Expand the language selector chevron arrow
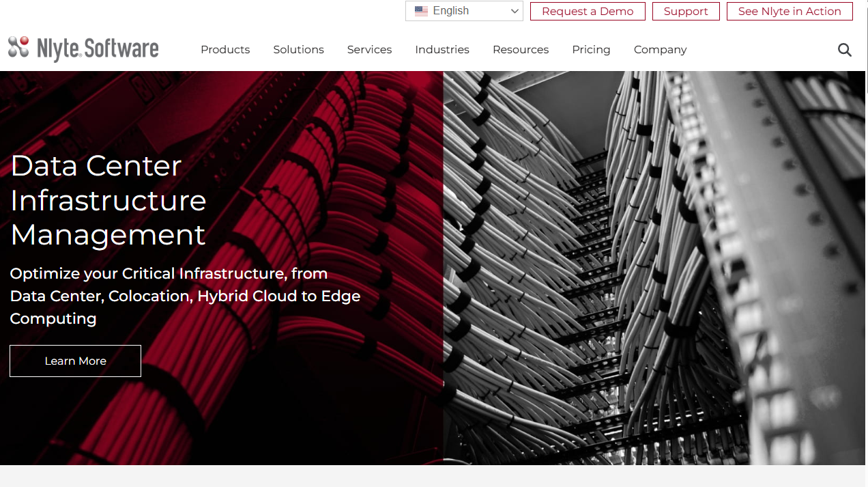This screenshot has height=487, width=868. click(515, 11)
